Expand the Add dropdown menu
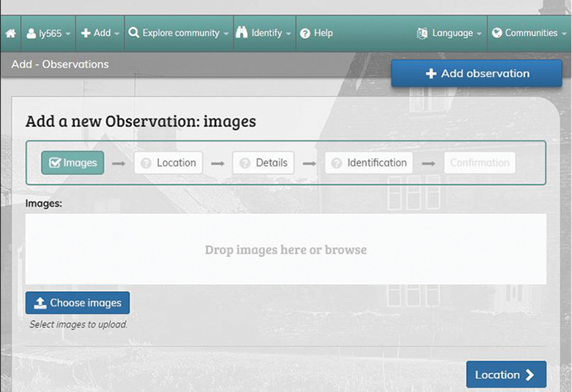Viewport: 572px width, 392px height. (100, 33)
